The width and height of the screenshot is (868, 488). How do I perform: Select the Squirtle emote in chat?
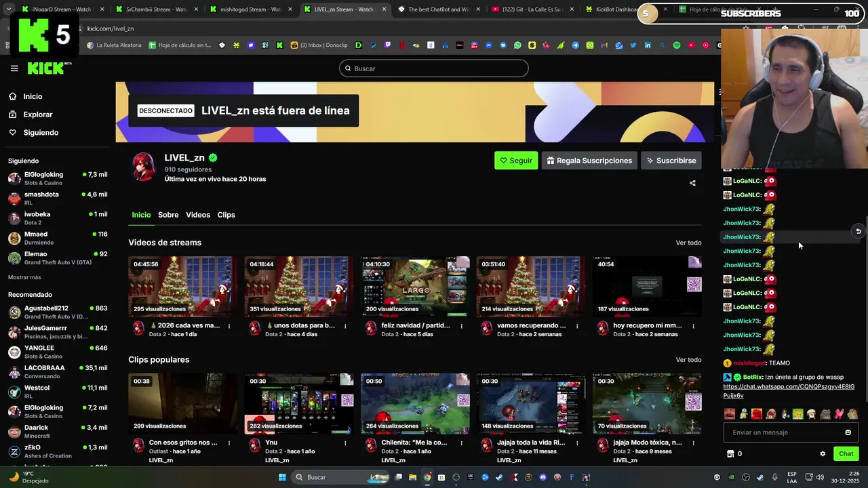coord(743,414)
